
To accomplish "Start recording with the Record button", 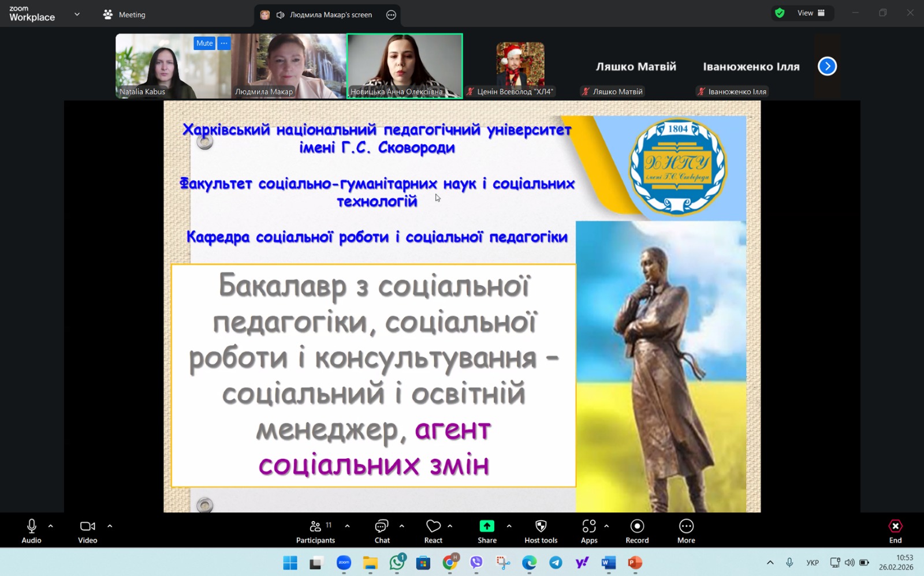I will click(637, 531).
